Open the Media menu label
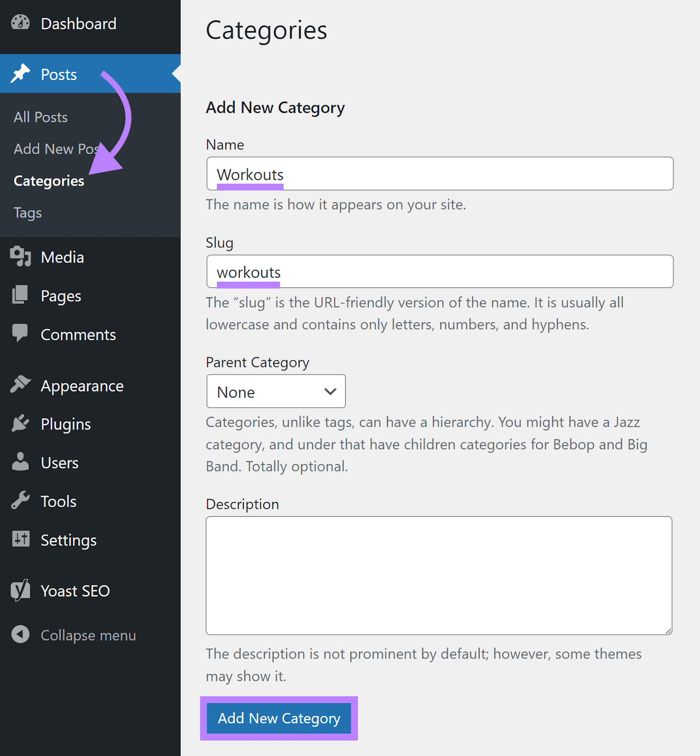 (62, 258)
